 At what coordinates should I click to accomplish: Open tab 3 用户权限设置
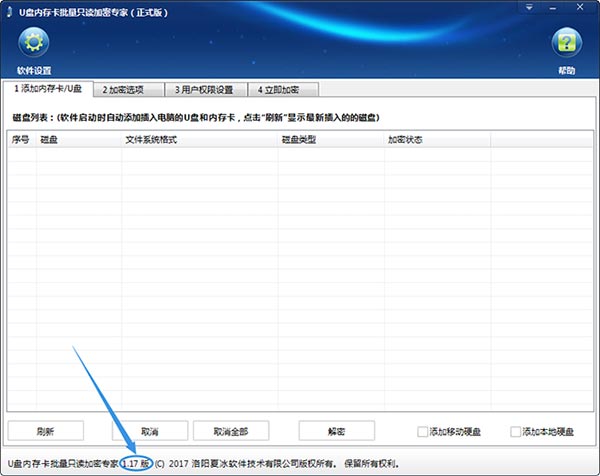click(x=206, y=90)
